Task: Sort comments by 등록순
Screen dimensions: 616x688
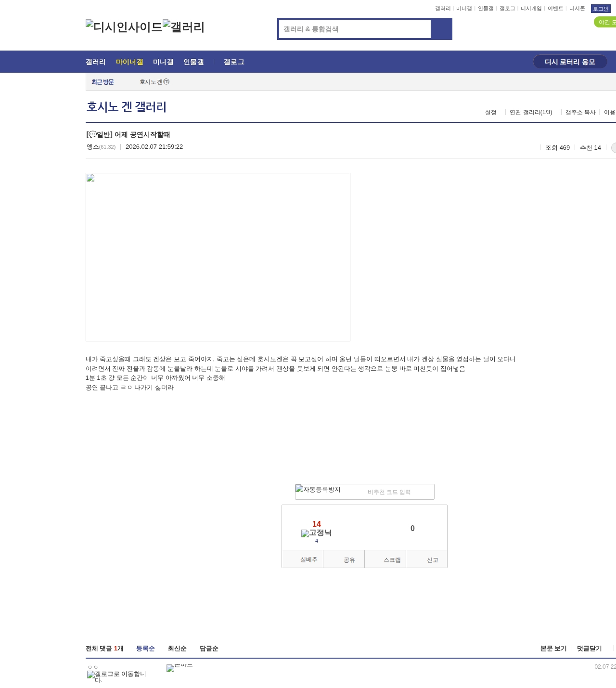Action: (145, 649)
